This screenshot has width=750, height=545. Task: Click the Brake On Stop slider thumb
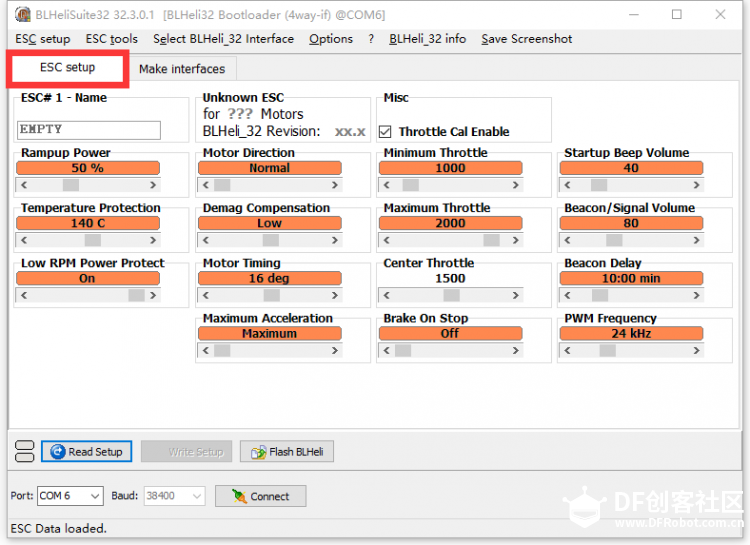tap(403, 350)
